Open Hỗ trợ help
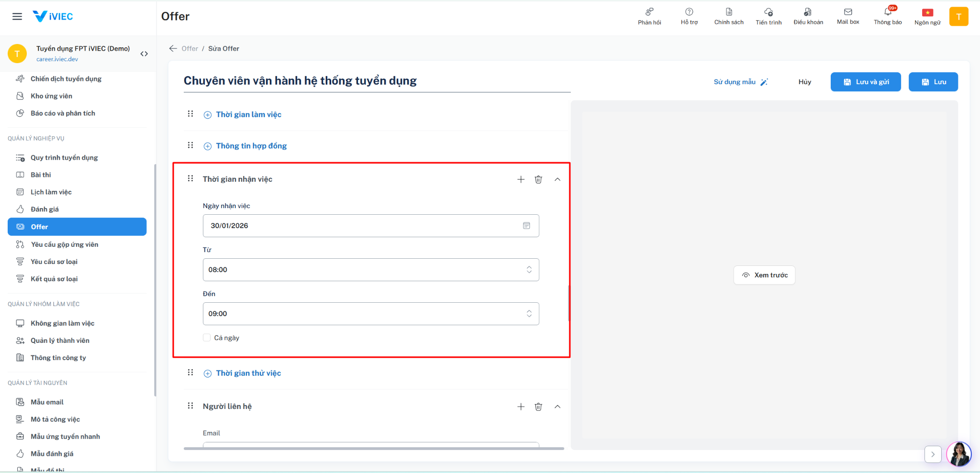 tap(689, 16)
